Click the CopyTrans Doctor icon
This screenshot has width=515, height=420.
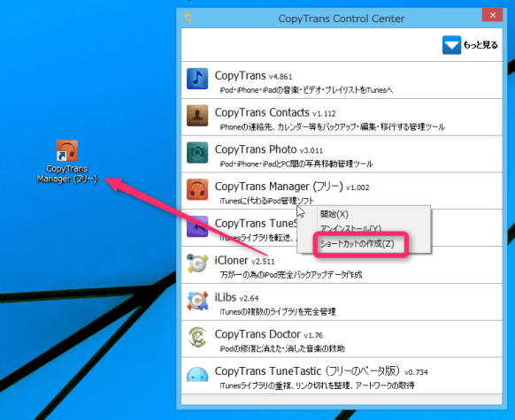tap(197, 337)
